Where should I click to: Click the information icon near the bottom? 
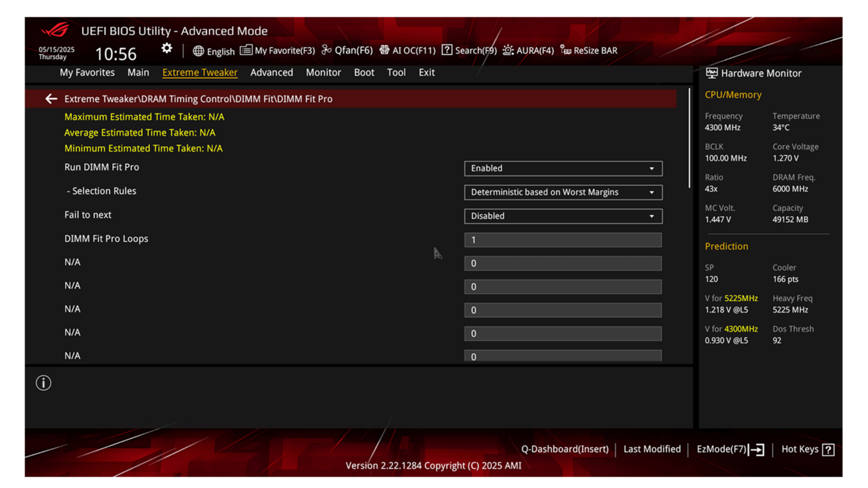(43, 383)
